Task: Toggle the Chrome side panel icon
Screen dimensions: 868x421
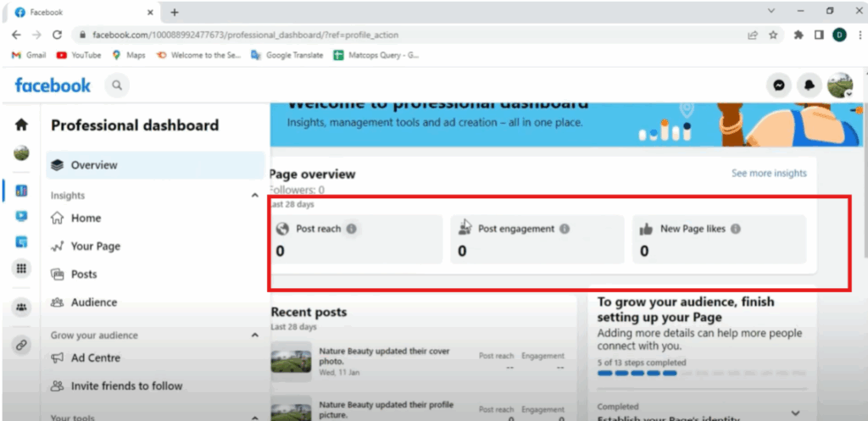Action: [x=819, y=35]
